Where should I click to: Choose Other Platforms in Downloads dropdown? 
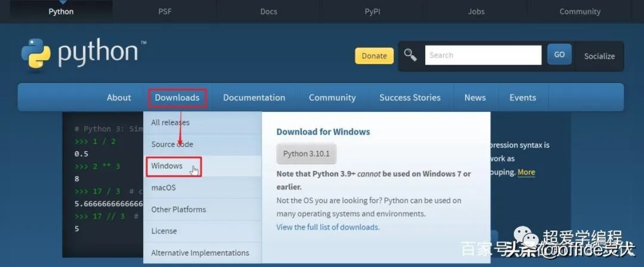203,210
